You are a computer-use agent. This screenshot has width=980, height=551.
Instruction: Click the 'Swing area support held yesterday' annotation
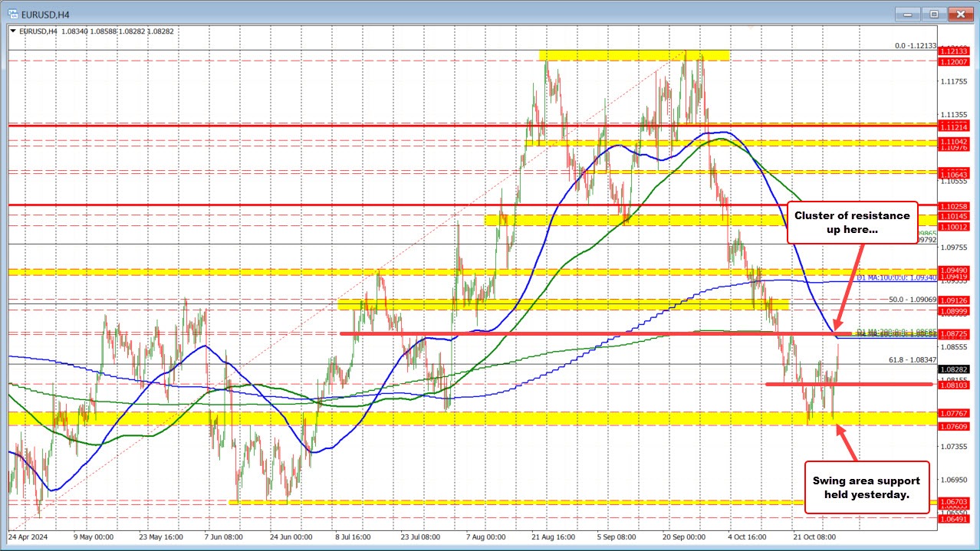coord(867,487)
